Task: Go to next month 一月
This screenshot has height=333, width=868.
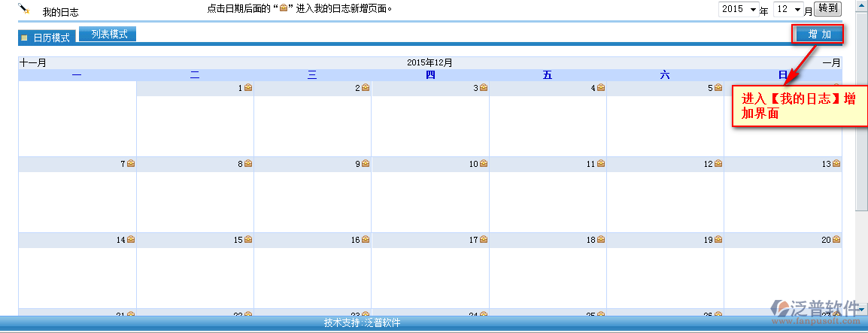Action: 831,63
